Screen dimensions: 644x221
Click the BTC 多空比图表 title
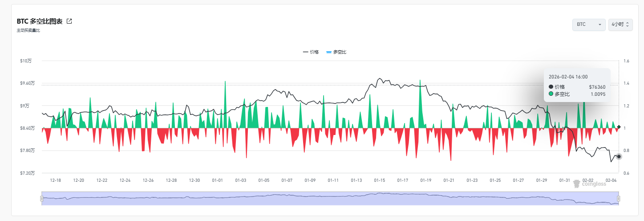coord(40,21)
